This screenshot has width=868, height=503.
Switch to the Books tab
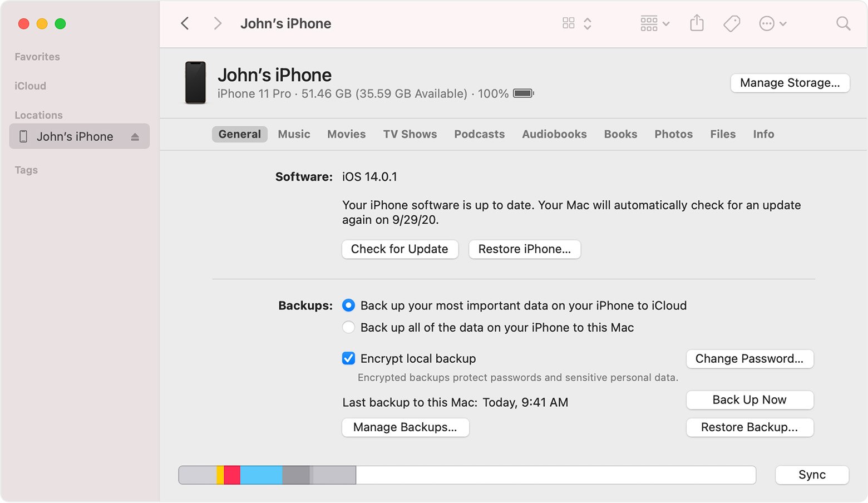[x=621, y=134]
